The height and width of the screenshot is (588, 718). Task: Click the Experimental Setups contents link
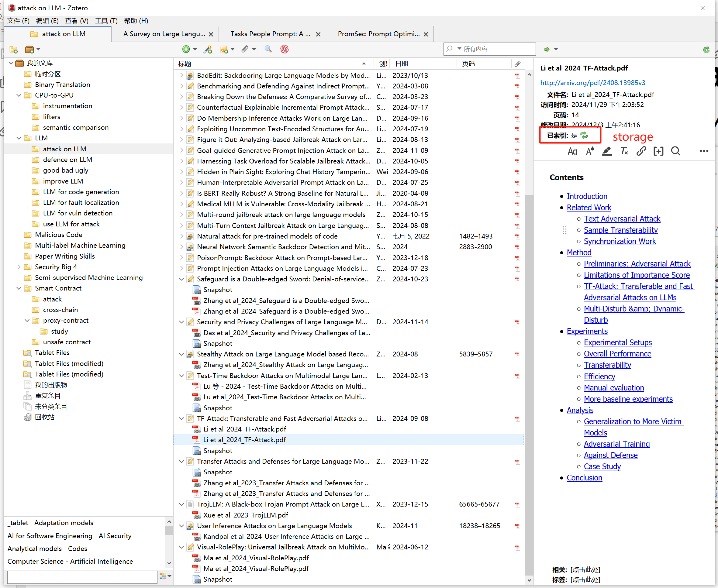(617, 342)
